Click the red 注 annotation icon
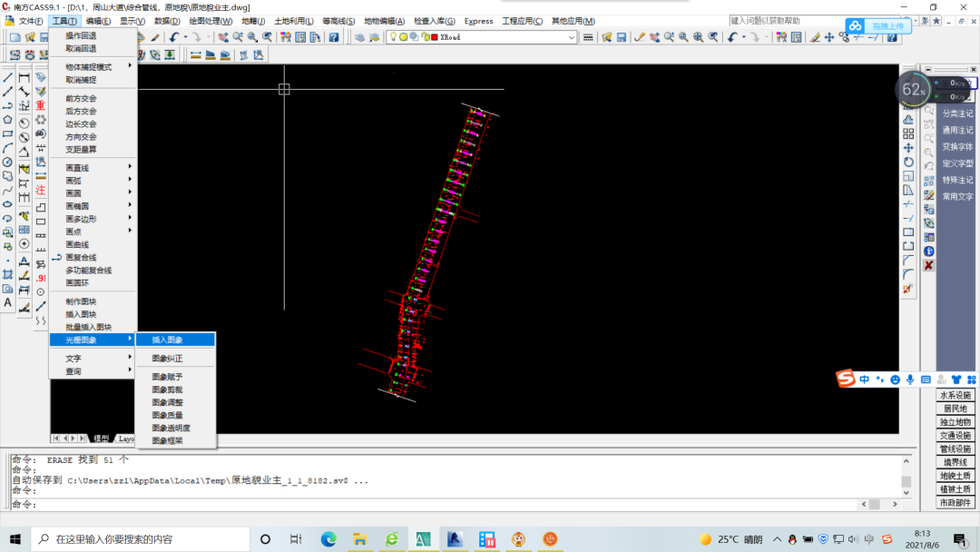Image resolution: width=980 pixels, height=552 pixels. tap(41, 190)
